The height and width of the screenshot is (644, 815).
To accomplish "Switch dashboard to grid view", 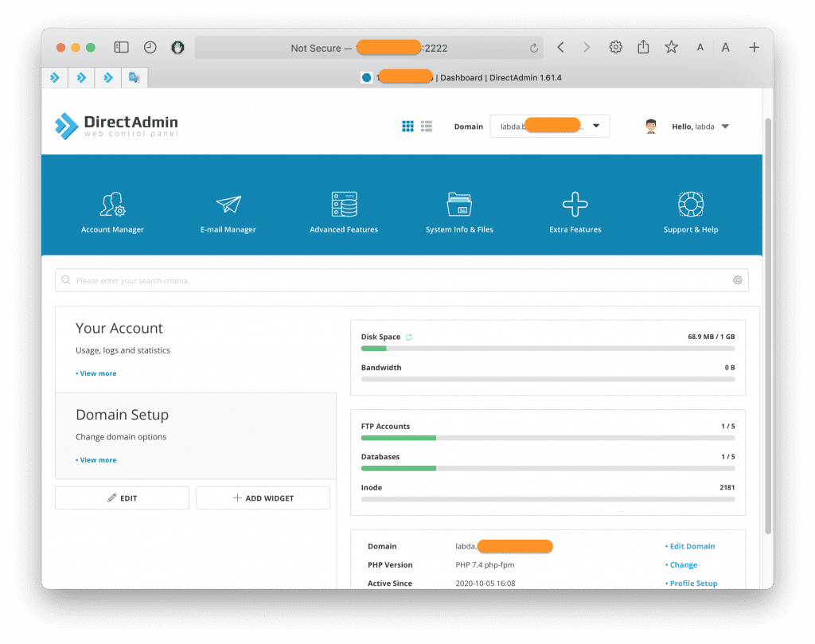I will (407, 126).
